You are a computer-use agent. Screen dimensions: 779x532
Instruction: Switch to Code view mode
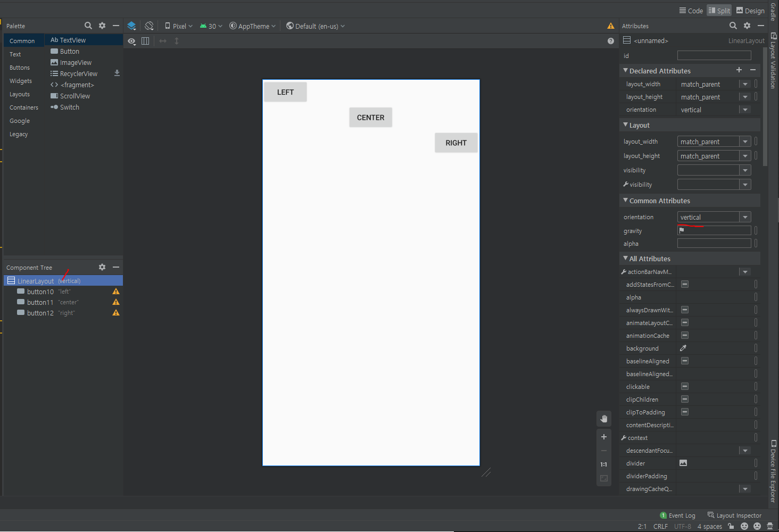click(x=691, y=11)
